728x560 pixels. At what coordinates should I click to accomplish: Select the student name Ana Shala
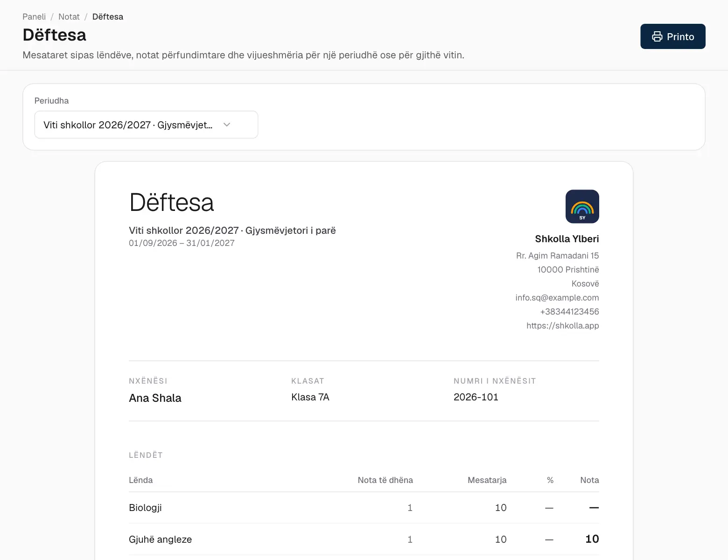155,398
